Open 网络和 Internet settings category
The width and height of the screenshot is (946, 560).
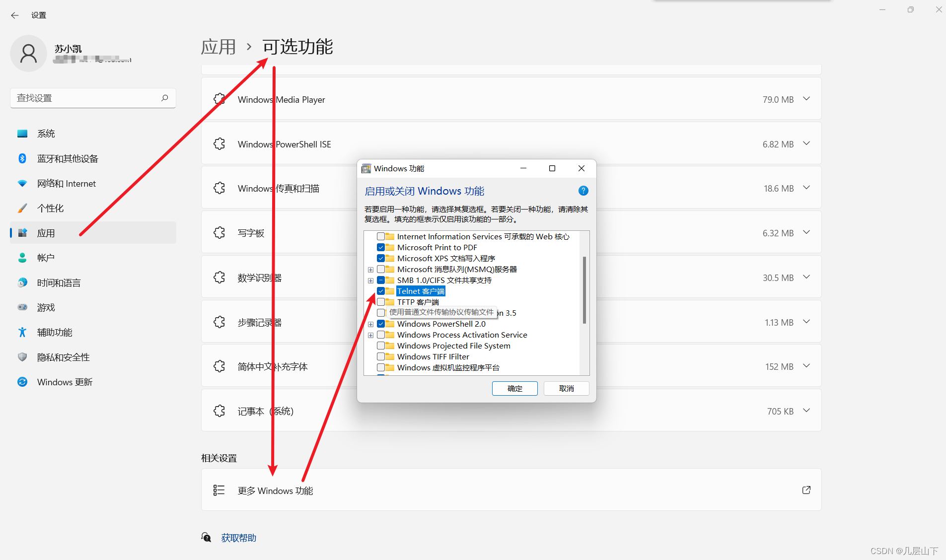pos(93,183)
